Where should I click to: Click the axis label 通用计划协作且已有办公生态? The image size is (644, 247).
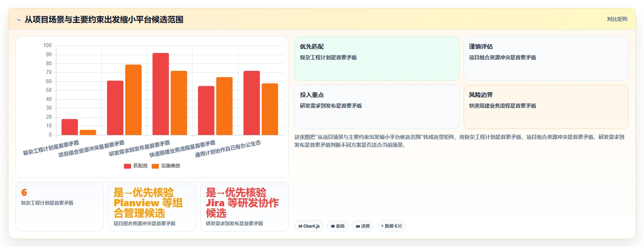point(228,149)
